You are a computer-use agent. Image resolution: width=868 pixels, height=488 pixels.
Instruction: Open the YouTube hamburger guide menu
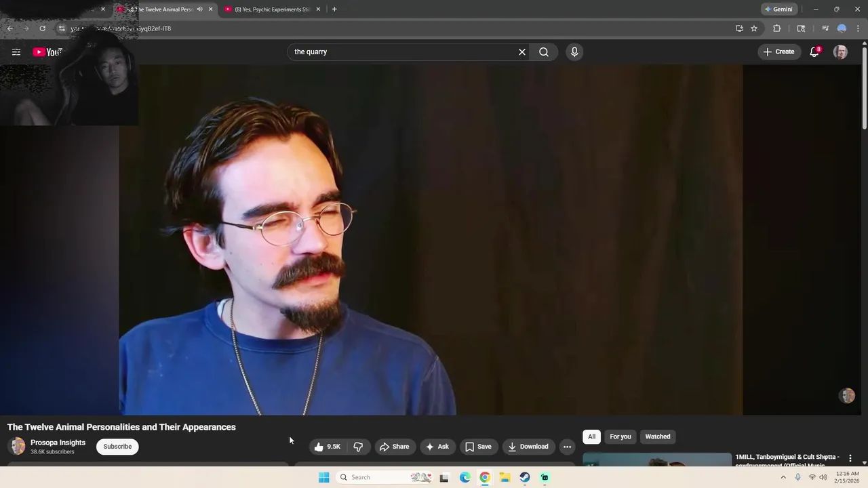click(16, 52)
